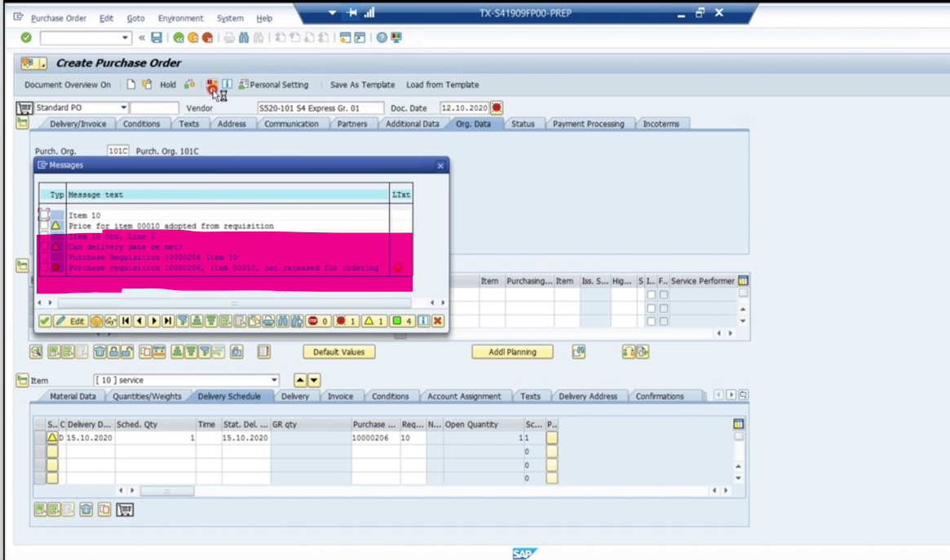The width and height of the screenshot is (950, 560).
Task: Click the help question mark in Messages dialog
Action: point(96,321)
